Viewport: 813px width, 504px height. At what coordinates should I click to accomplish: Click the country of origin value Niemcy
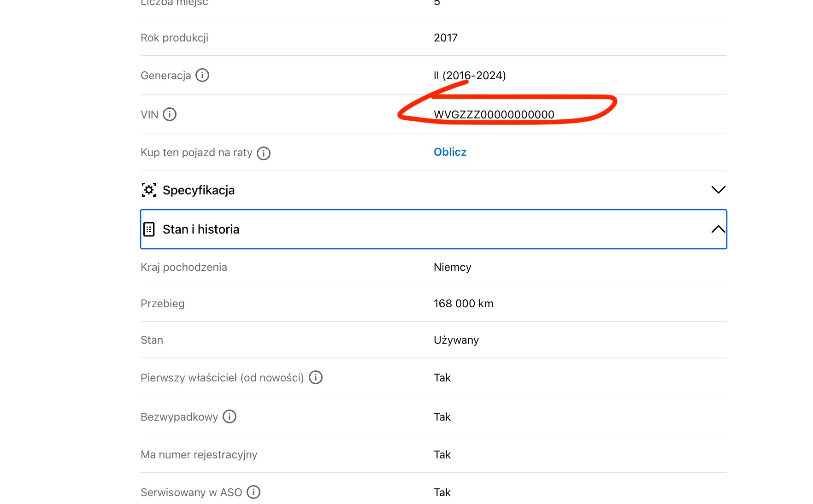click(x=452, y=267)
